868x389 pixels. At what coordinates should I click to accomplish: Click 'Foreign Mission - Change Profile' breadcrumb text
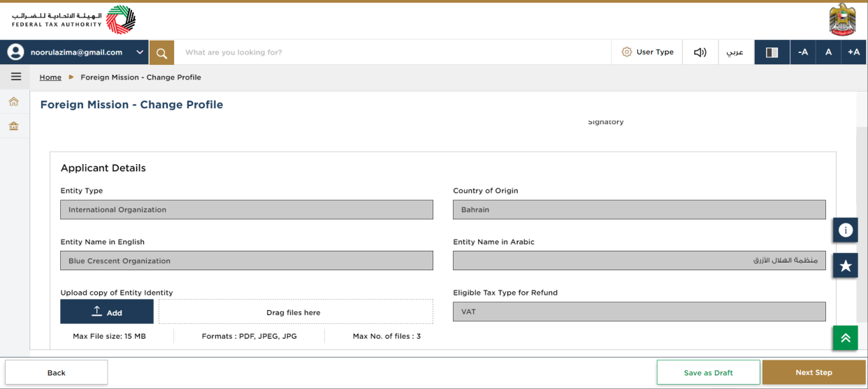(140, 78)
